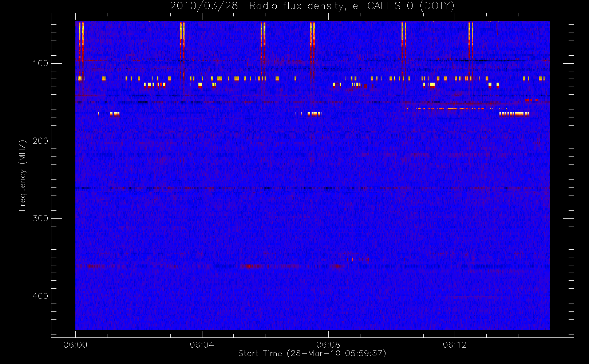Click the 300 MHz tick label
The image size is (589, 364).
pos(40,218)
